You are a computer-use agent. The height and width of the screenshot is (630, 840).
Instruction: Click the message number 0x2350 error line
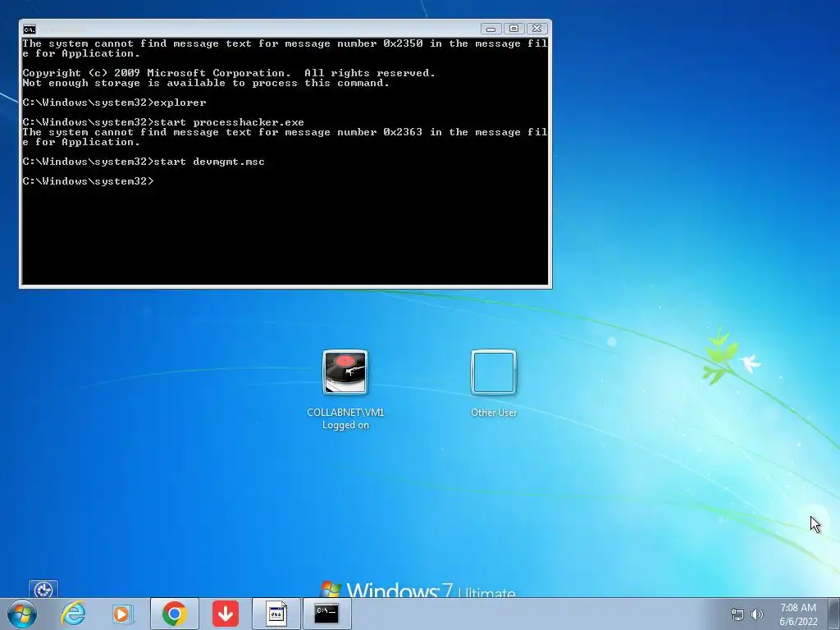click(285, 48)
